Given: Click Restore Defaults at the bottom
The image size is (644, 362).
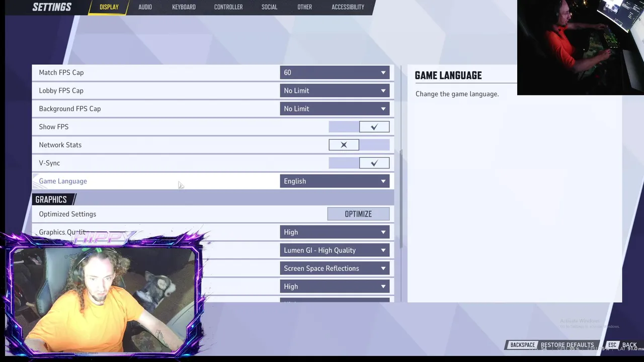Looking at the screenshot, I should coord(567,345).
